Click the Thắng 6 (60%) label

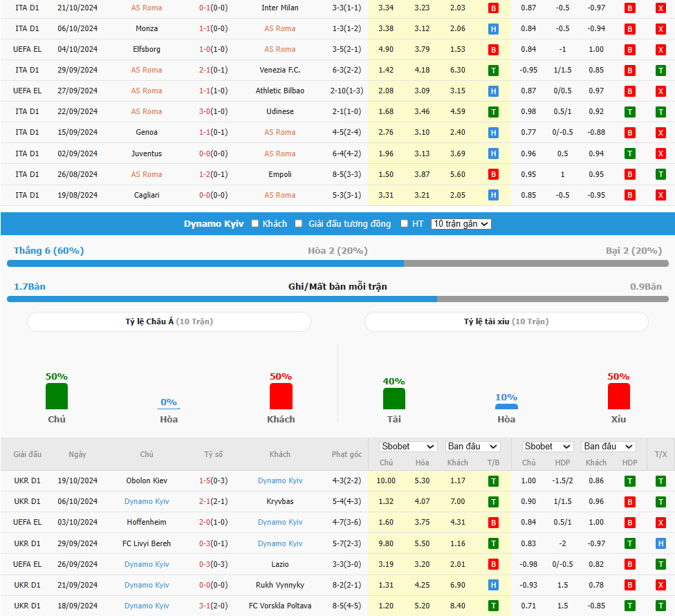tap(48, 250)
